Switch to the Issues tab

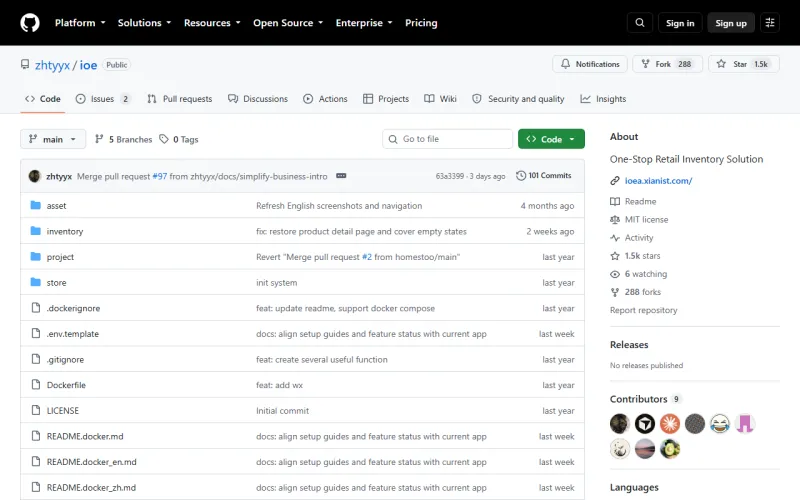point(103,99)
